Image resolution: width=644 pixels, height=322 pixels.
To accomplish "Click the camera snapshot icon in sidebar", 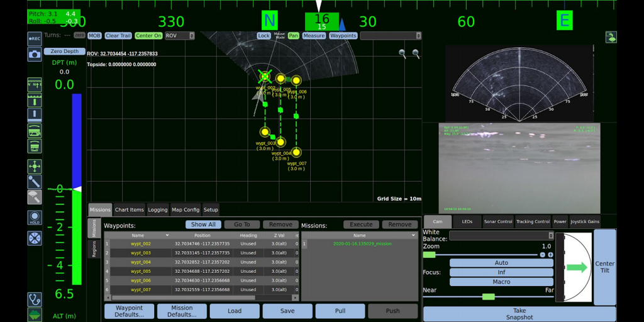I will [x=35, y=54].
